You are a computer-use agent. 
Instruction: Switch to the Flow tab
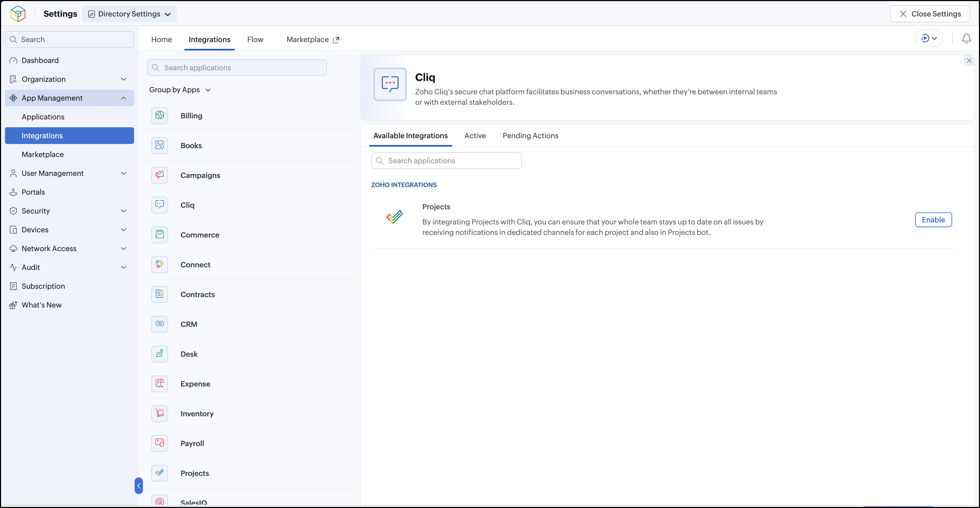255,39
